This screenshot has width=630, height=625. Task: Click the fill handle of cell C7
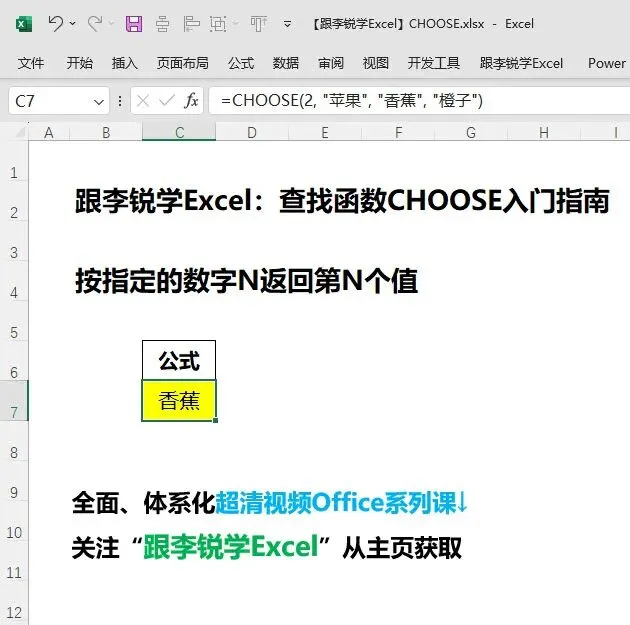(x=216, y=420)
